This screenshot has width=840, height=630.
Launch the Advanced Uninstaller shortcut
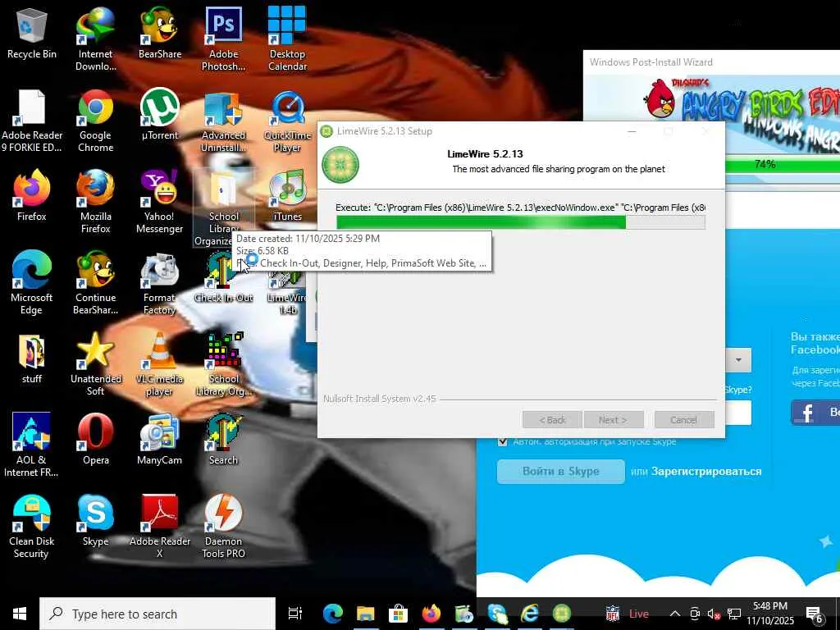(x=223, y=121)
